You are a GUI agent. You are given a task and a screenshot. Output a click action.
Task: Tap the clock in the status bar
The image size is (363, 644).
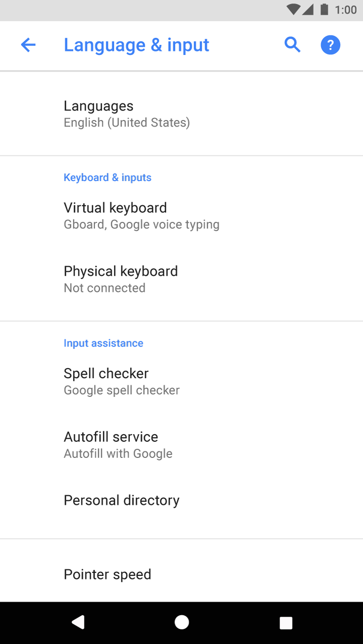pos(346,10)
